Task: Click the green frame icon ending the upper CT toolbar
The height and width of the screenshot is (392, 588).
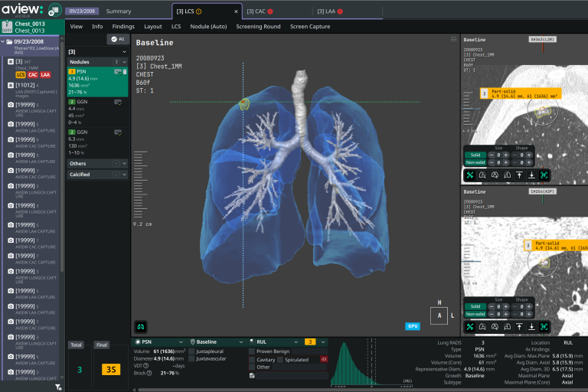Action: 544,175
